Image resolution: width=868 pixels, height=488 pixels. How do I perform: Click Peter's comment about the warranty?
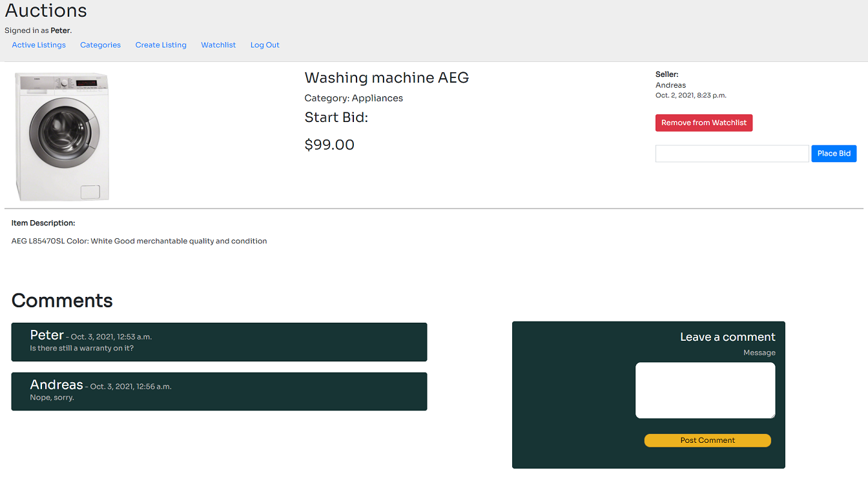[82, 349]
